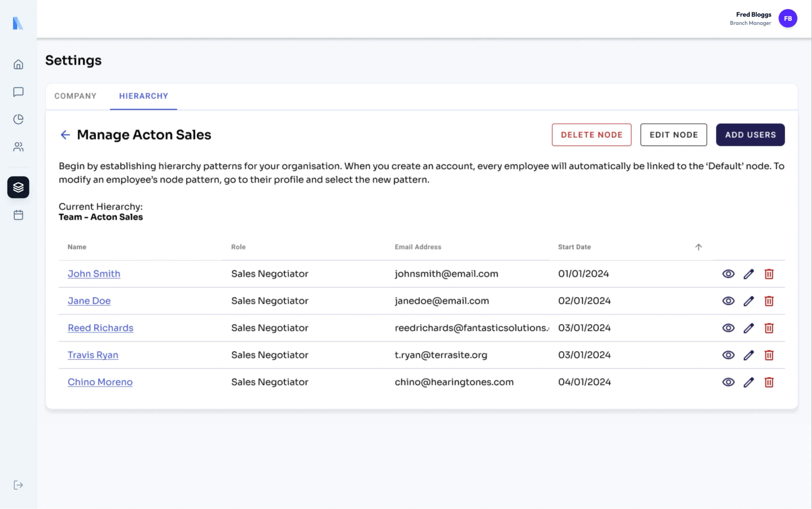Click the Add Users button
This screenshot has width=812, height=509.
(x=750, y=135)
